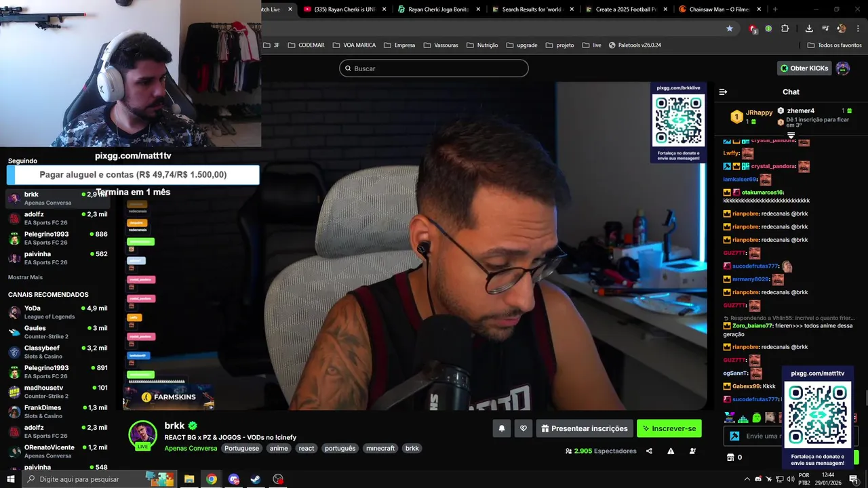This screenshot has height=488, width=868.
Task: Click the minecraft tag
Action: tap(380, 448)
